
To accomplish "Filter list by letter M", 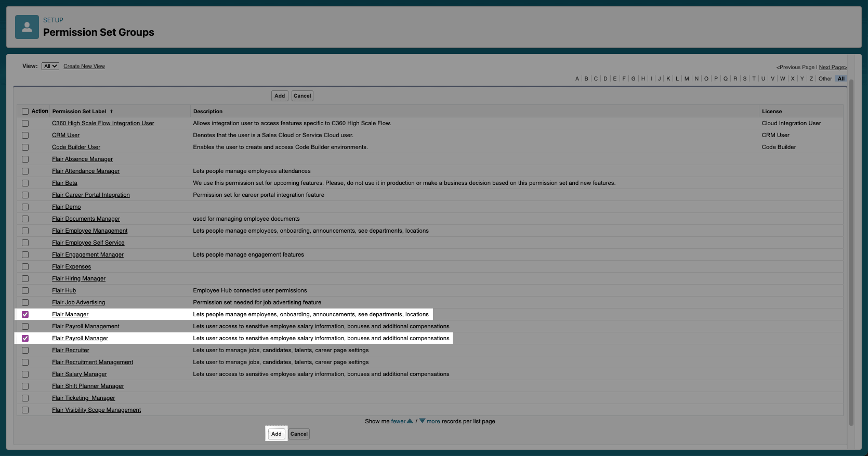I will tap(687, 79).
